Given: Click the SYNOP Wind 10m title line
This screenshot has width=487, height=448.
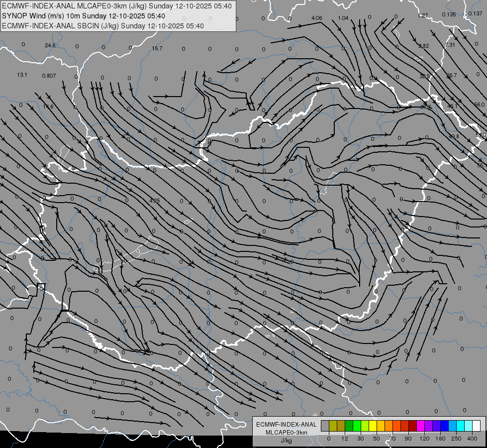Looking at the screenshot, I should coord(84,16).
